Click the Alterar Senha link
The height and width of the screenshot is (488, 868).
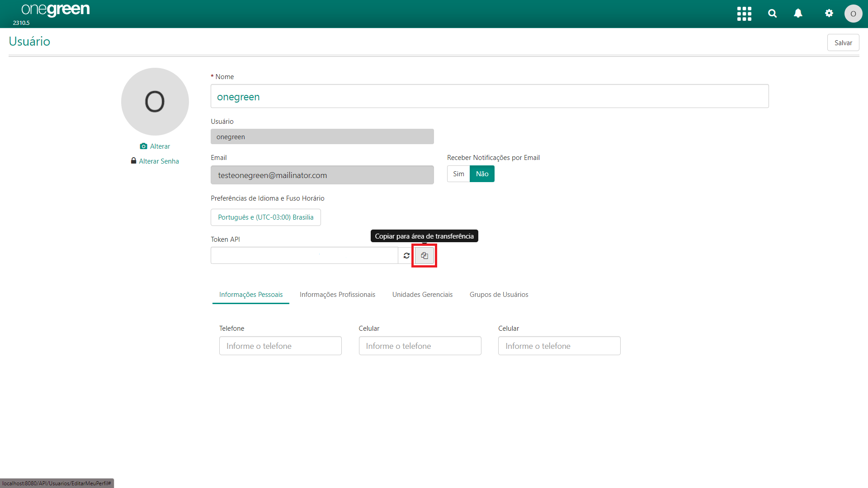[x=155, y=161]
